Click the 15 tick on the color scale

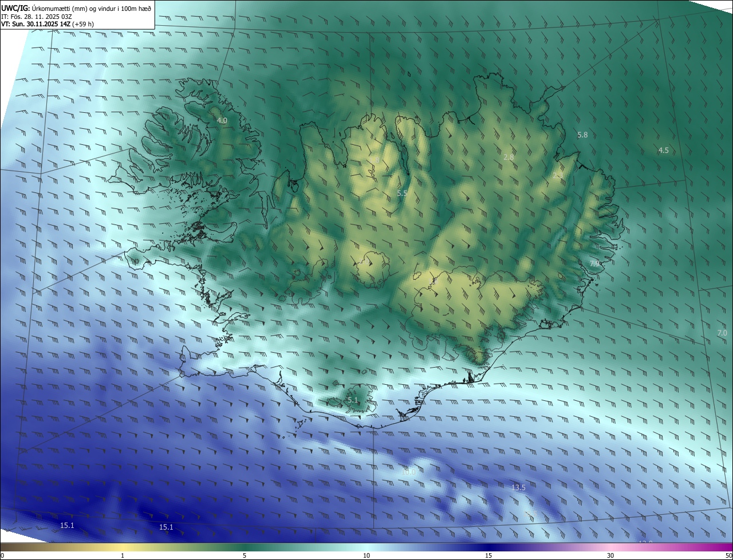(488, 556)
